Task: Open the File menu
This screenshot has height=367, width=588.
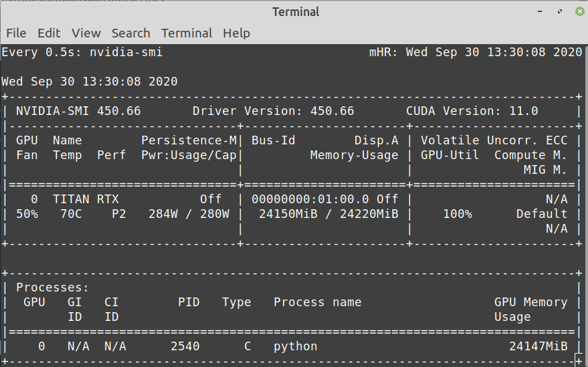Action: pyautogui.click(x=16, y=33)
